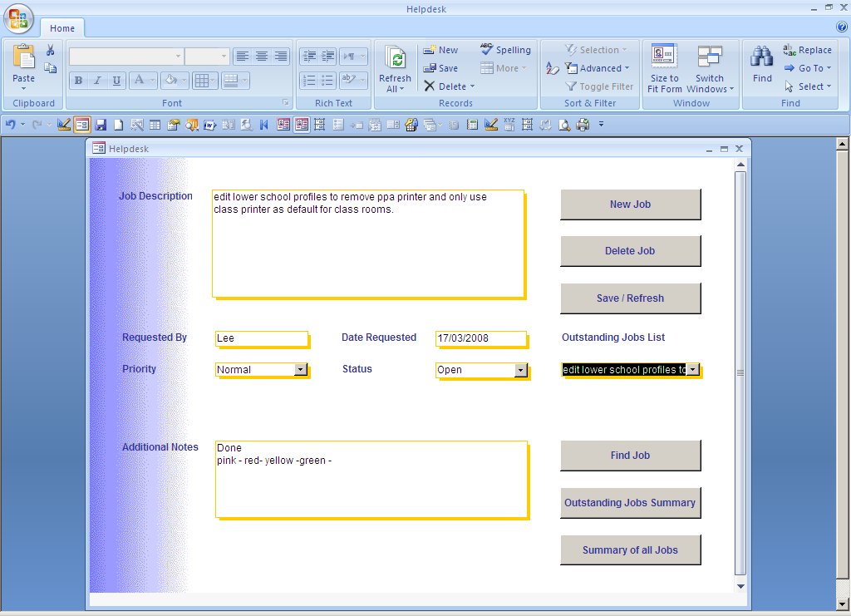Image resolution: width=851 pixels, height=616 pixels.
Task: Toggle numbered list in Rich Text
Action: (309, 81)
